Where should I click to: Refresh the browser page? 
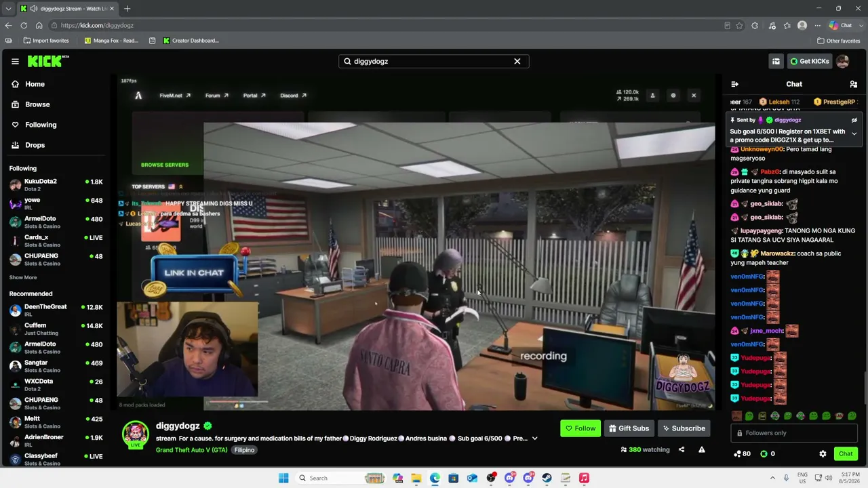pos(24,26)
